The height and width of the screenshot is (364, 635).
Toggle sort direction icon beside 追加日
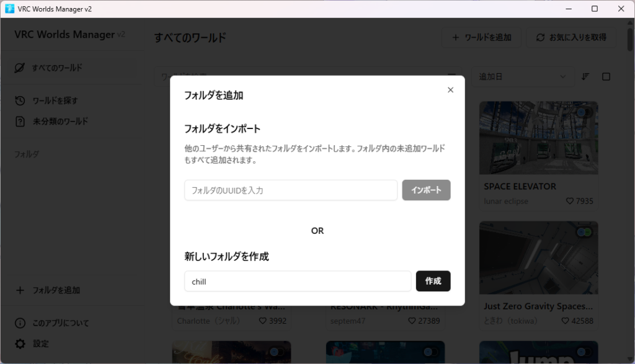tap(585, 76)
